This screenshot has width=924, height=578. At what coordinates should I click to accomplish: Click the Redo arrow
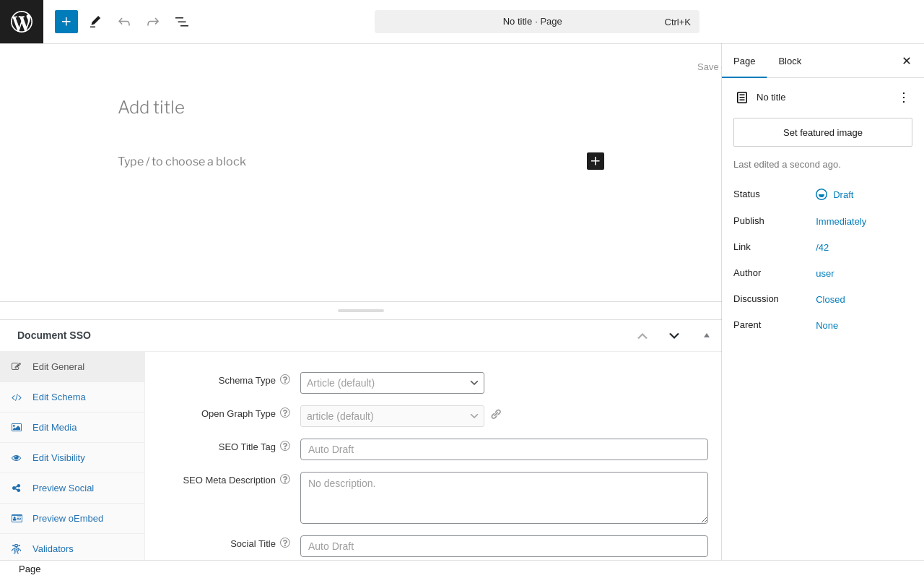[153, 22]
